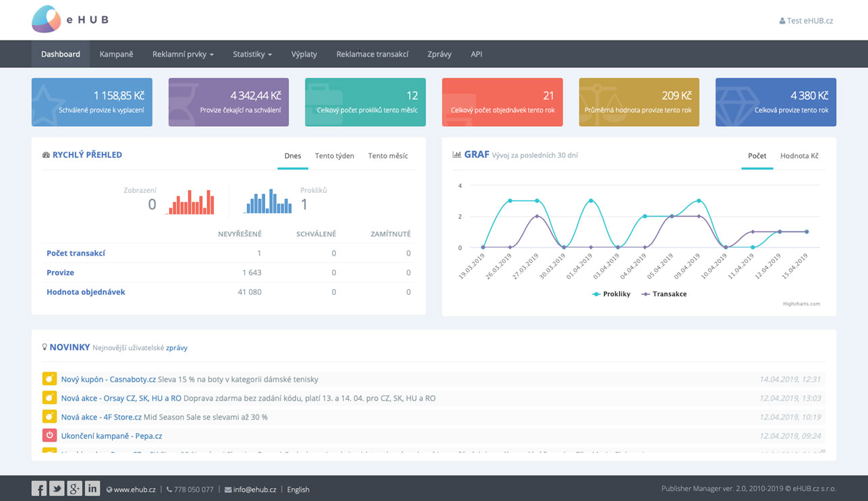The width and height of the screenshot is (868, 501).
Task: Open Reklamace transakcí page
Action: tap(372, 54)
